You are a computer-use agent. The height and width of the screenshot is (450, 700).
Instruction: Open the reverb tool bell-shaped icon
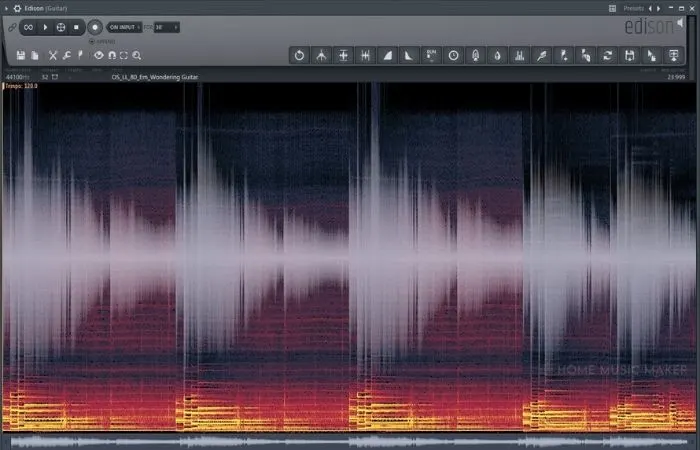tap(475, 55)
